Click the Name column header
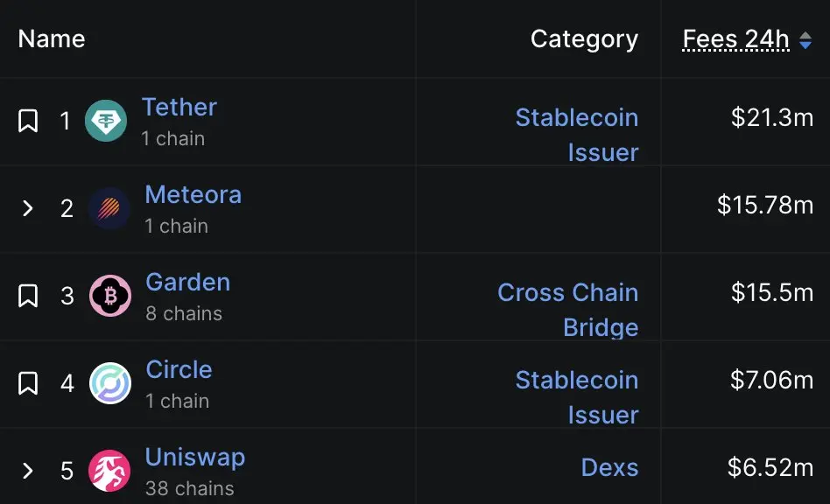The width and height of the screenshot is (830, 504). 52,39
